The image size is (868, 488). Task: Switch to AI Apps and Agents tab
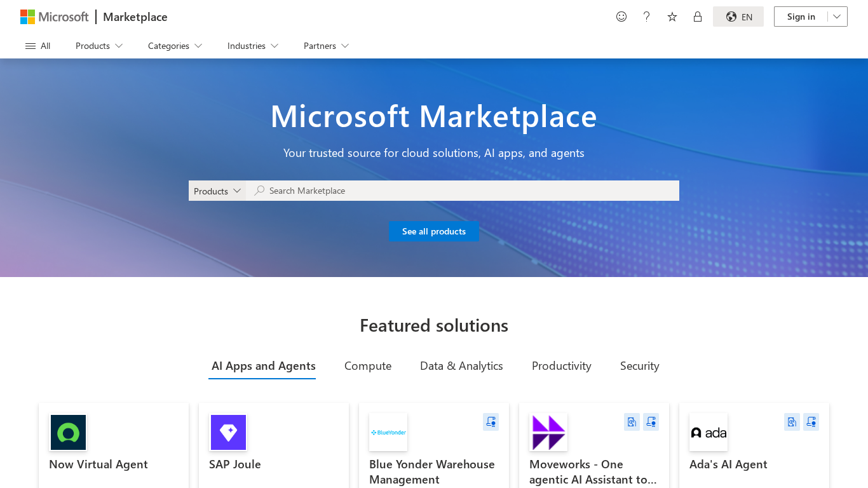coord(262,366)
